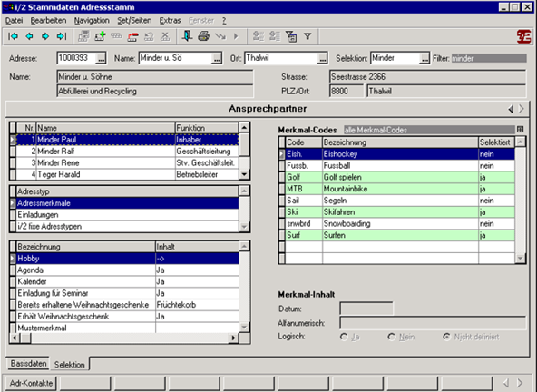Click the horizontal scrollbar under Bezeichnung list
Image resolution: width=537 pixels, height=392 pixels.
(124, 338)
